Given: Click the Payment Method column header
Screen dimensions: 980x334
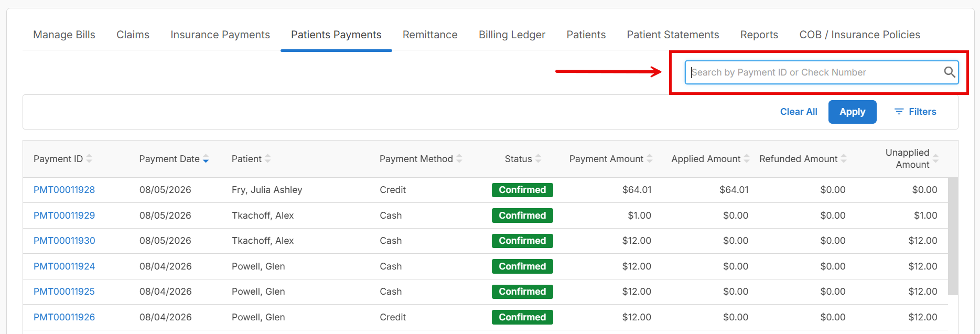Looking at the screenshot, I should (x=416, y=159).
